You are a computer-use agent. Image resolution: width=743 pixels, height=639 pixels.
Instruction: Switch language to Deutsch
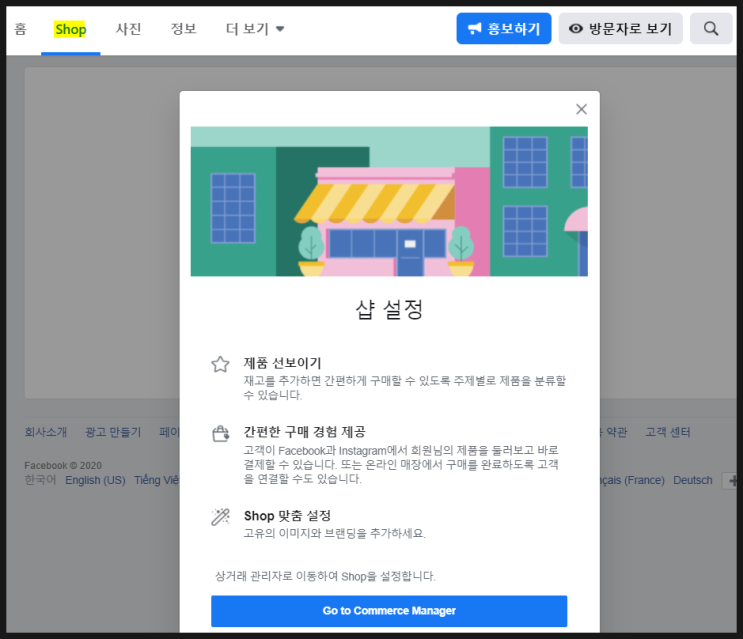[x=693, y=480]
